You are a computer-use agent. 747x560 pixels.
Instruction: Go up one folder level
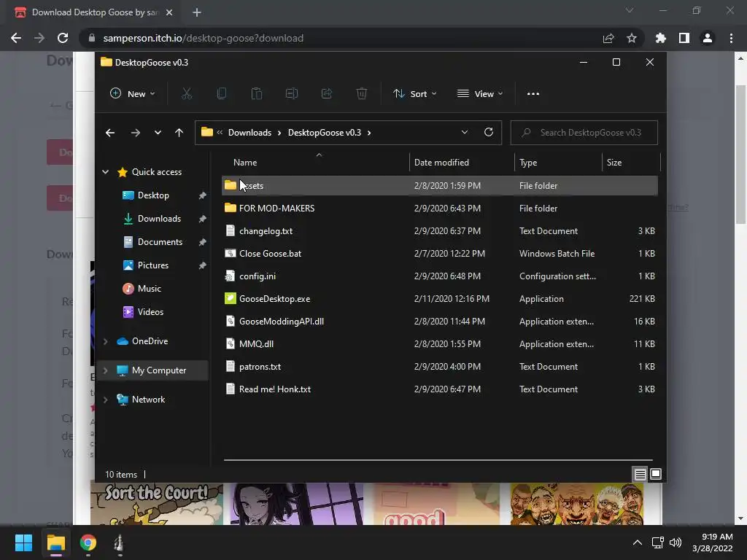click(179, 133)
